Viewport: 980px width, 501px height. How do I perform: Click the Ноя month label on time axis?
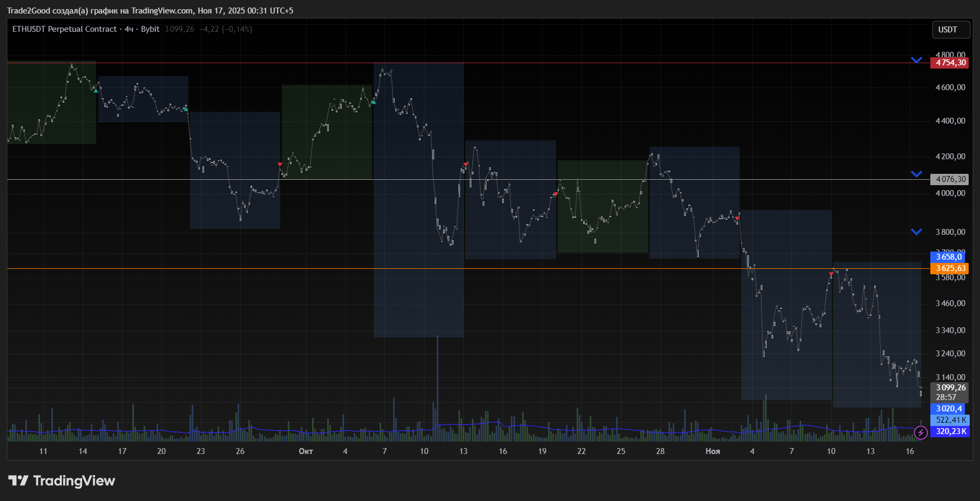(713, 451)
